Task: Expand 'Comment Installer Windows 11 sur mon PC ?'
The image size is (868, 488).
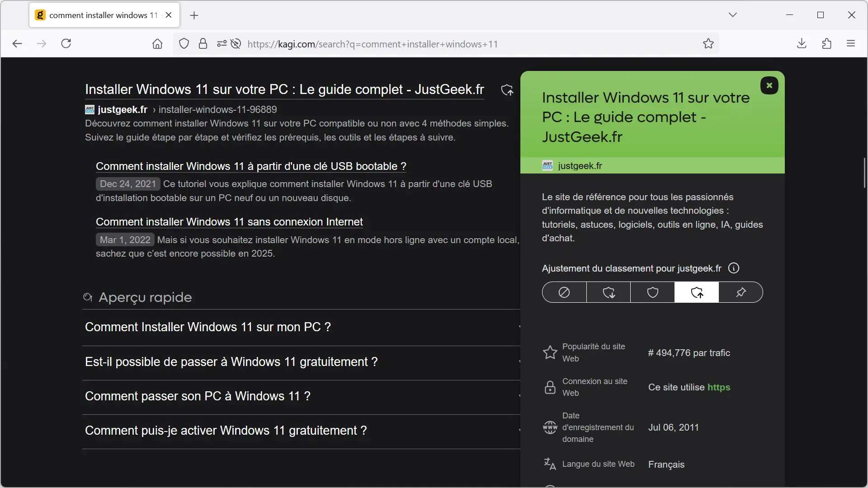Action: pyautogui.click(x=301, y=327)
